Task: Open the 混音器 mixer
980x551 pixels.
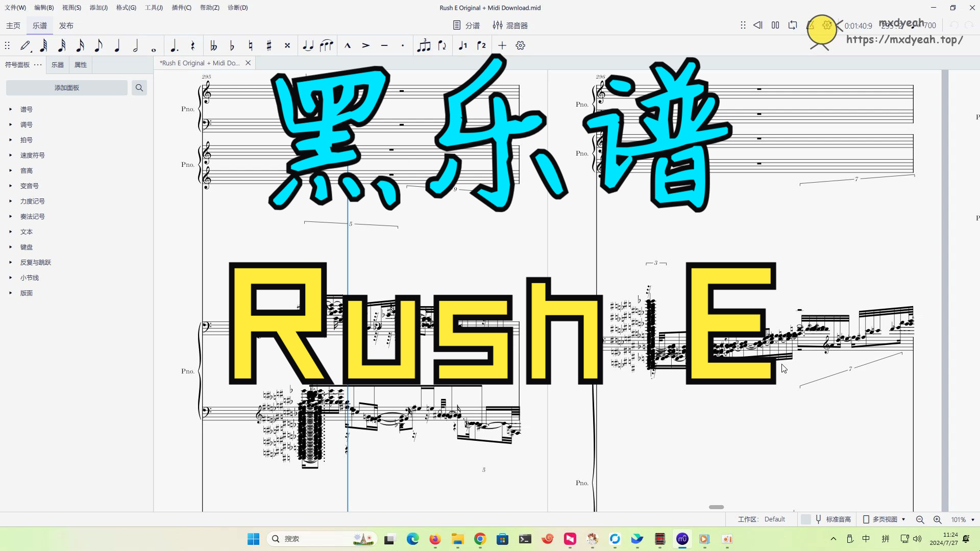Action: tap(510, 26)
